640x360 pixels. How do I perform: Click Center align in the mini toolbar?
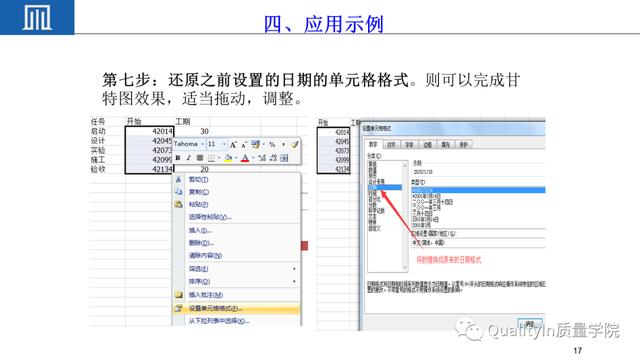tap(200, 158)
